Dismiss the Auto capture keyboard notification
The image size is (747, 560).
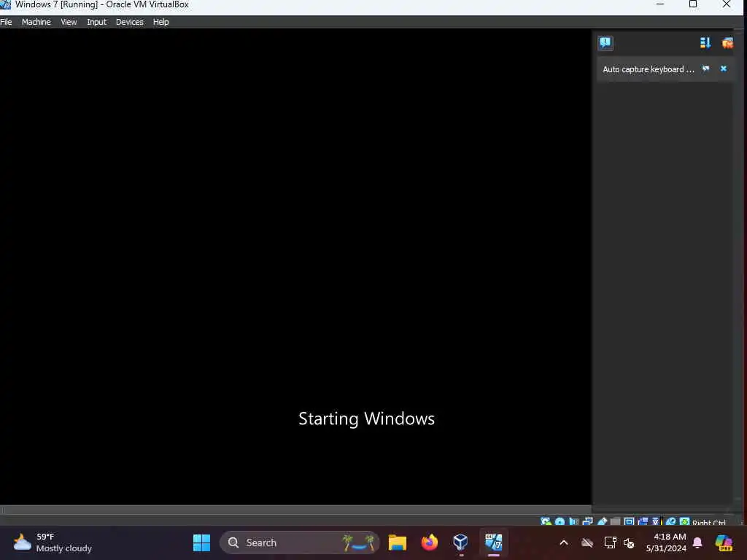tap(724, 69)
